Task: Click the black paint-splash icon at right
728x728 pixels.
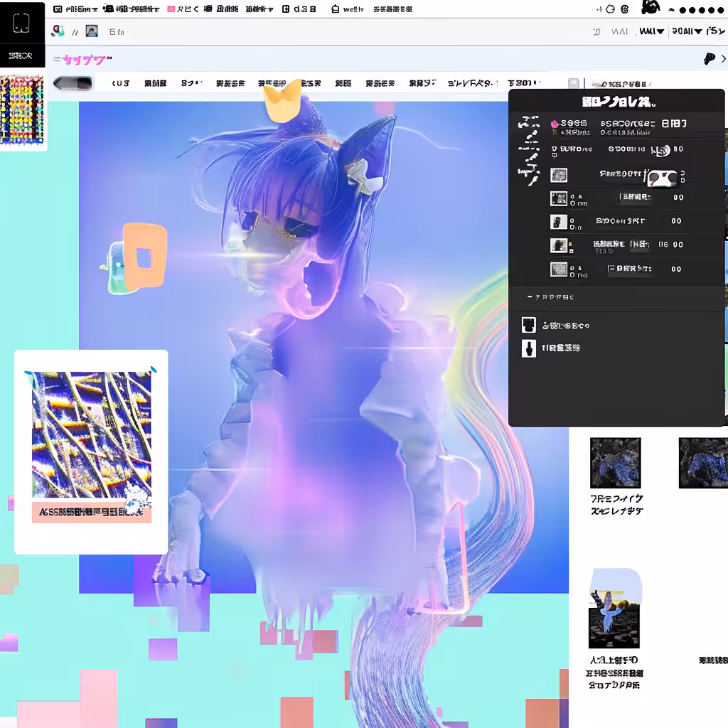Action: point(709,58)
